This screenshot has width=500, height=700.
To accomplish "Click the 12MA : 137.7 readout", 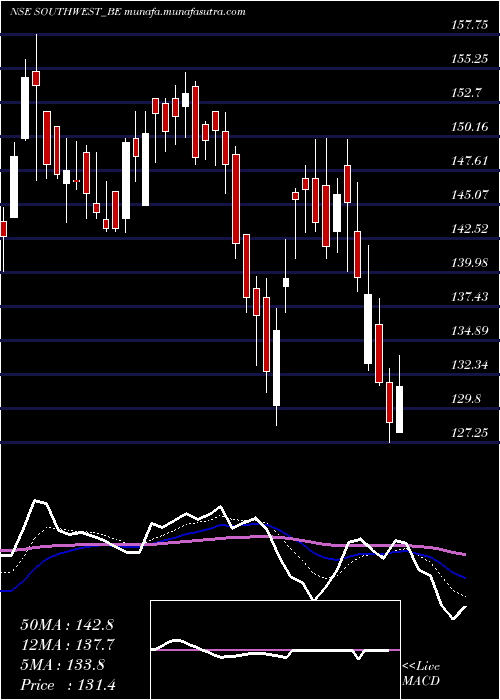I will tap(68, 645).
